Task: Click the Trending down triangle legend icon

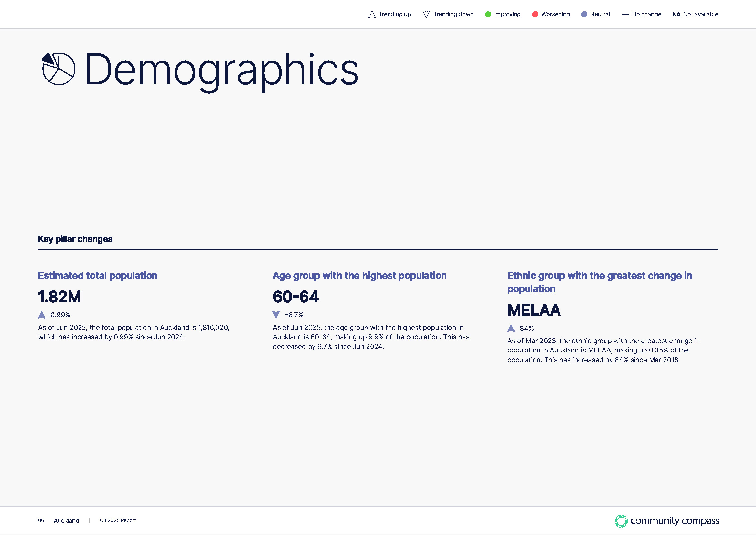Action: click(x=426, y=14)
